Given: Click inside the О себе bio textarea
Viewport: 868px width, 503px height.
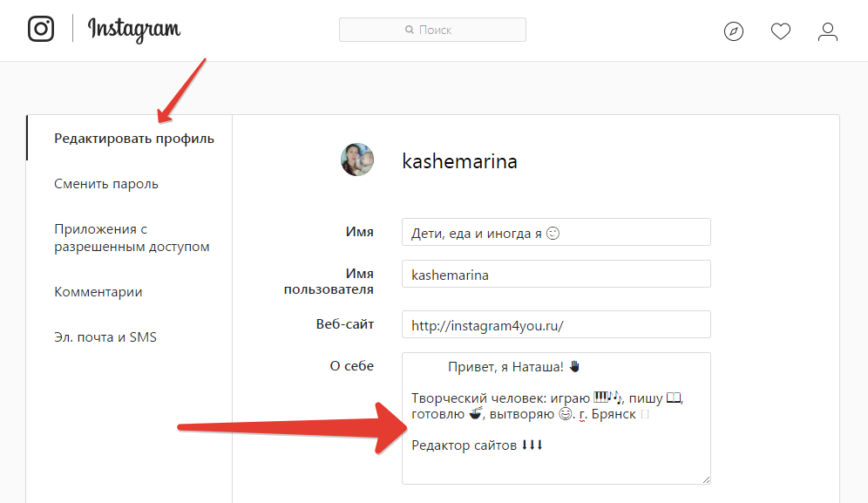Looking at the screenshot, I should coord(556,462).
